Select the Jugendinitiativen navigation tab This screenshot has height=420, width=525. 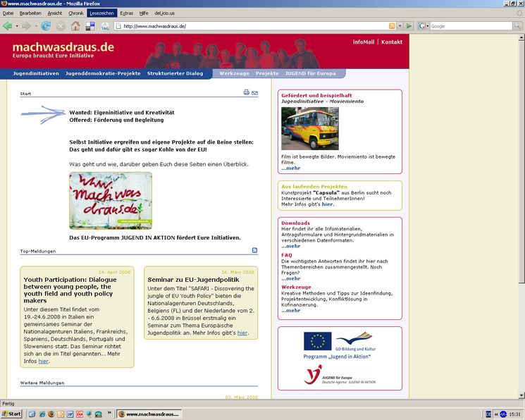(x=36, y=73)
